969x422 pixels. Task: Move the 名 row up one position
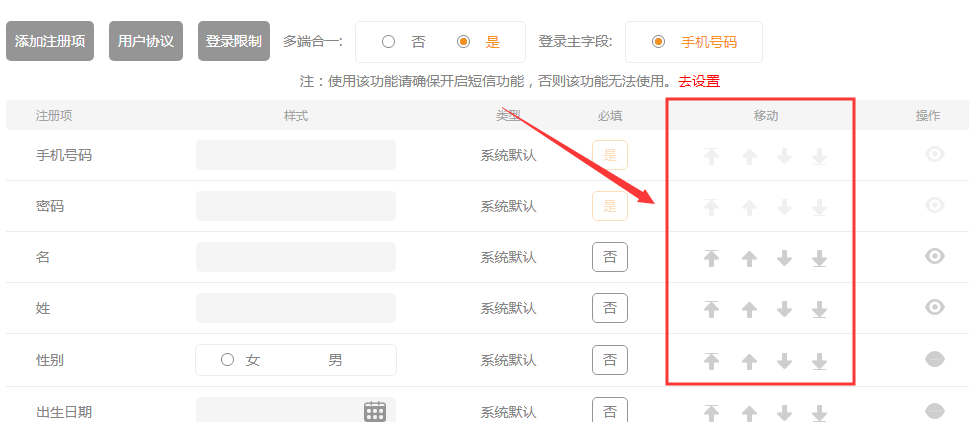pyautogui.click(x=748, y=258)
